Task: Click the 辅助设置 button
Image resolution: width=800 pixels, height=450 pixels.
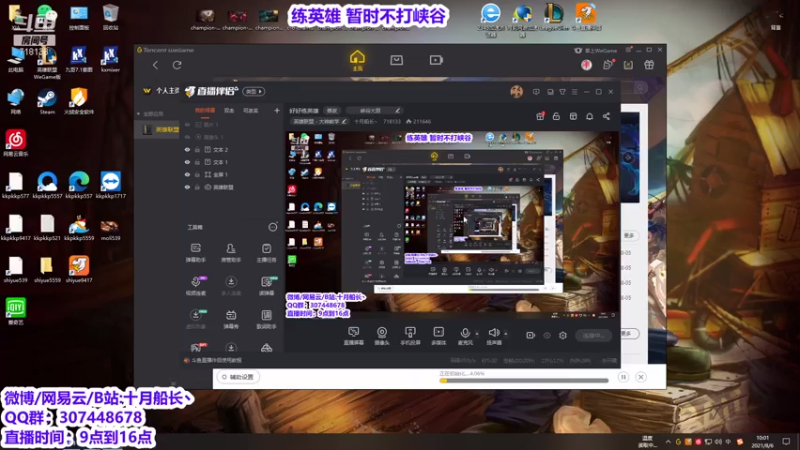Action: [x=238, y=377]
